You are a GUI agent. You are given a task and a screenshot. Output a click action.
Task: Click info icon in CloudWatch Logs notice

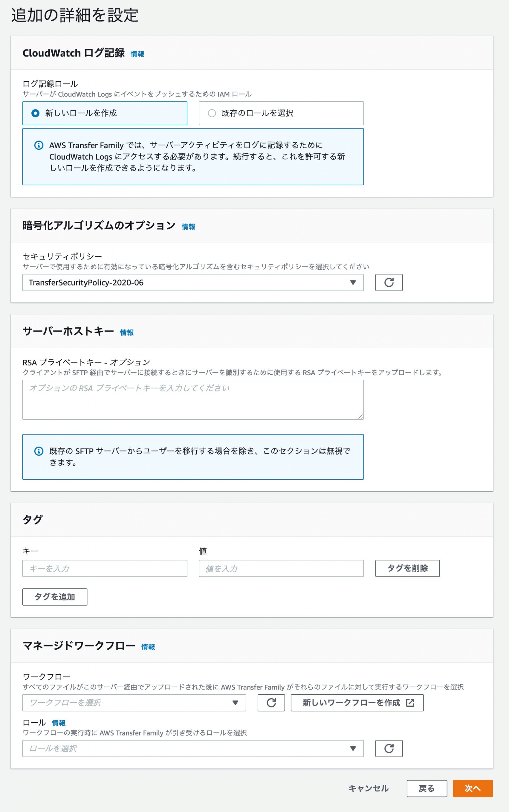tap(39, 145)
